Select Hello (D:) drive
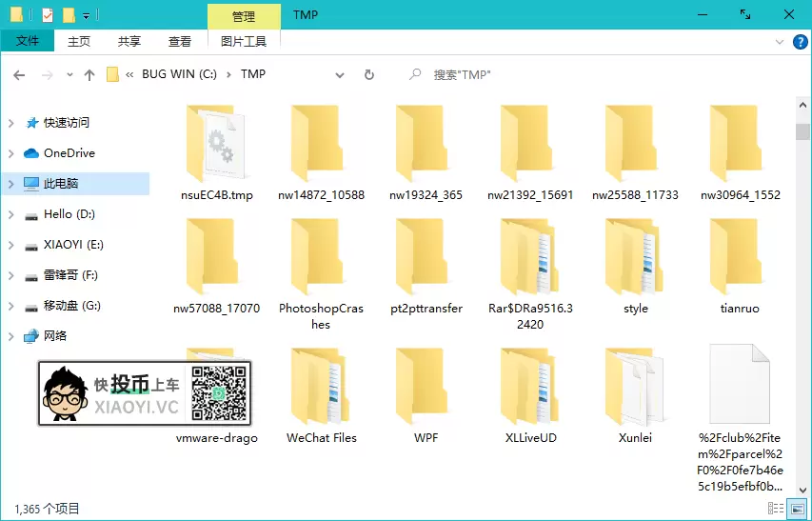This screenshot has height=521, width=812. (x=69, y=214)
